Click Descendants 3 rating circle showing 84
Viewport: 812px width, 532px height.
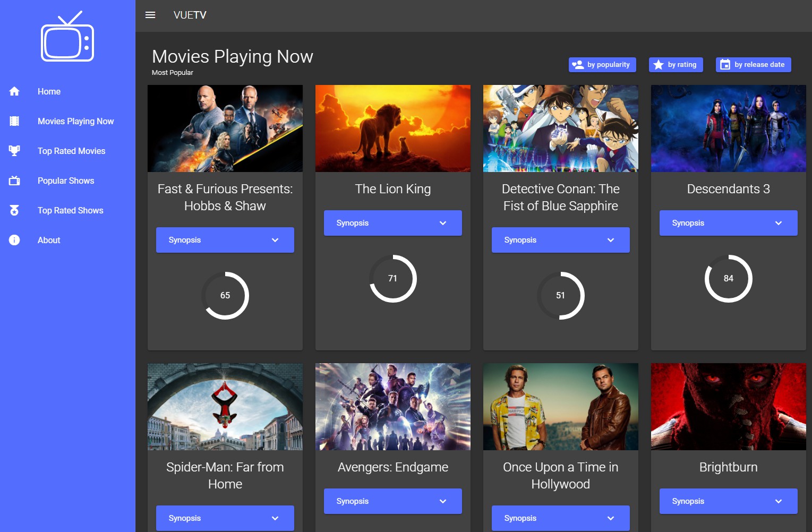pyautogui.click(x=728, y=278)
